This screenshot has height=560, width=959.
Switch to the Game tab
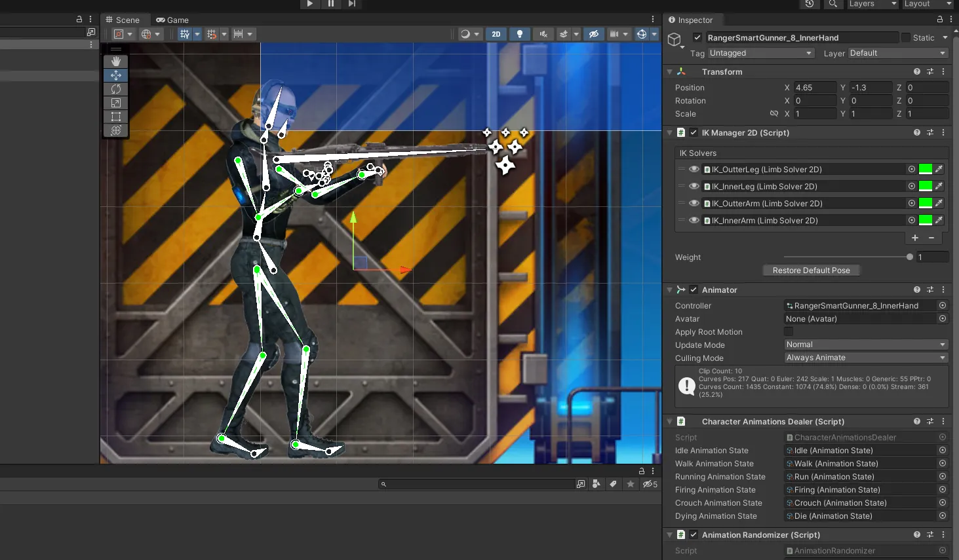[172, 20]
